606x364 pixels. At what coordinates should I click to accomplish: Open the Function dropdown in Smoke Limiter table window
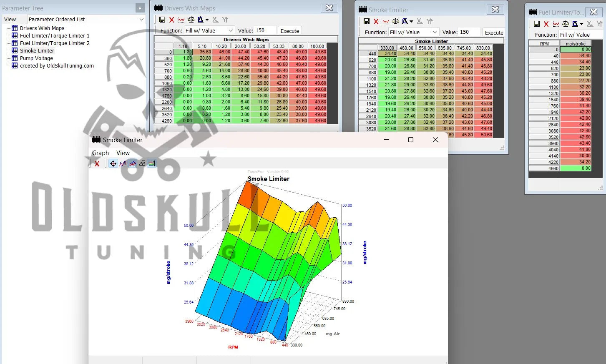point(435,32)
